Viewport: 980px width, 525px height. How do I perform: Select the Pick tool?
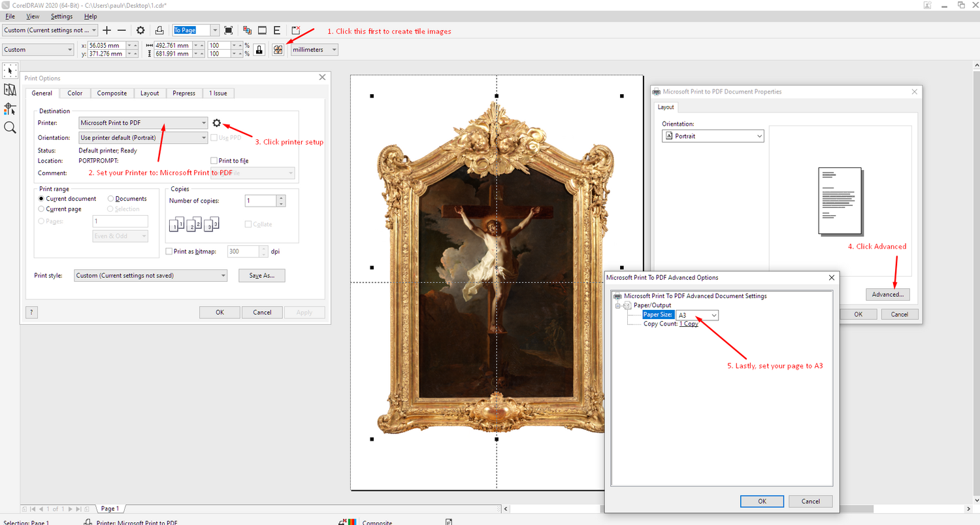10,71
